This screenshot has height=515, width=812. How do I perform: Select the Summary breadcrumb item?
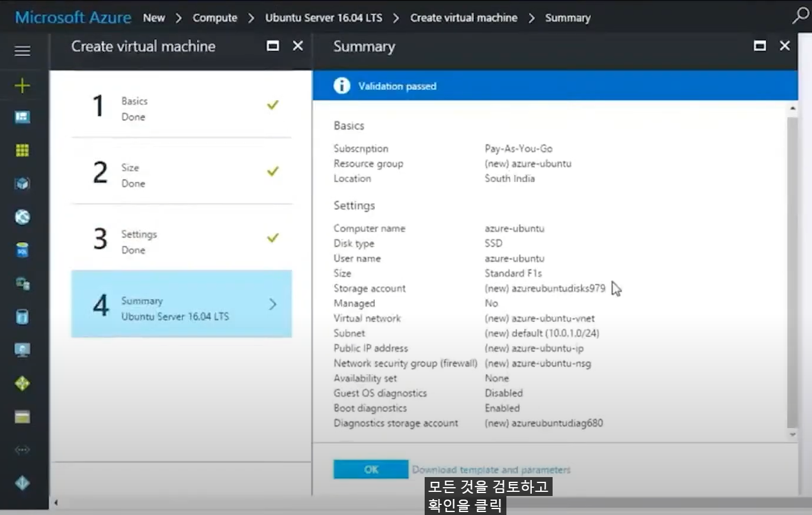click(x=567, y=18)
